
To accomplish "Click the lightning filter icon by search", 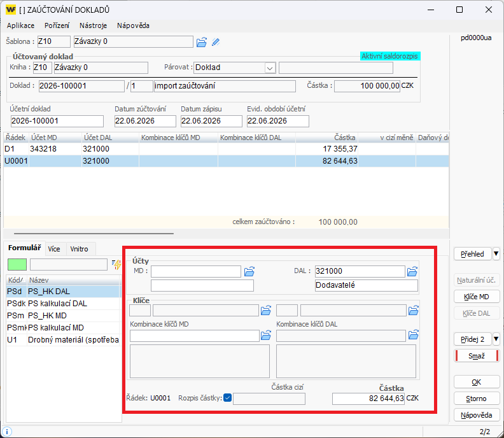I will [x=116, y=265].
